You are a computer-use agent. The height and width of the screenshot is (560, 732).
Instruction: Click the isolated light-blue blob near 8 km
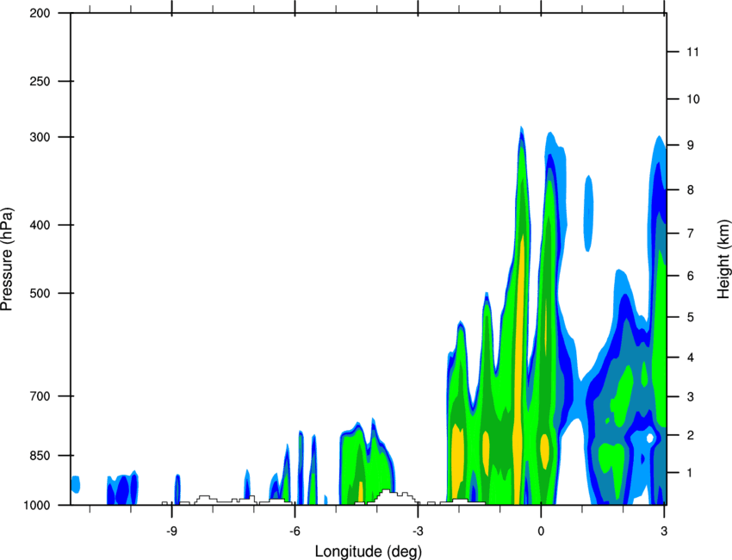(x=589, y=214)
